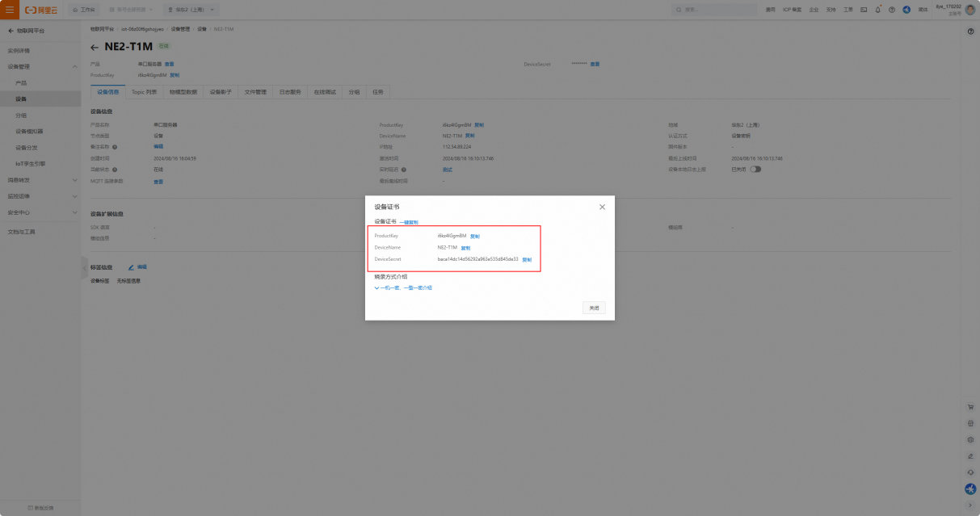Image resolution: width=980 pixels, height=516 pixels.
Task: Open the 华东2（上海） region dropdown
Action: click(191, 10)
